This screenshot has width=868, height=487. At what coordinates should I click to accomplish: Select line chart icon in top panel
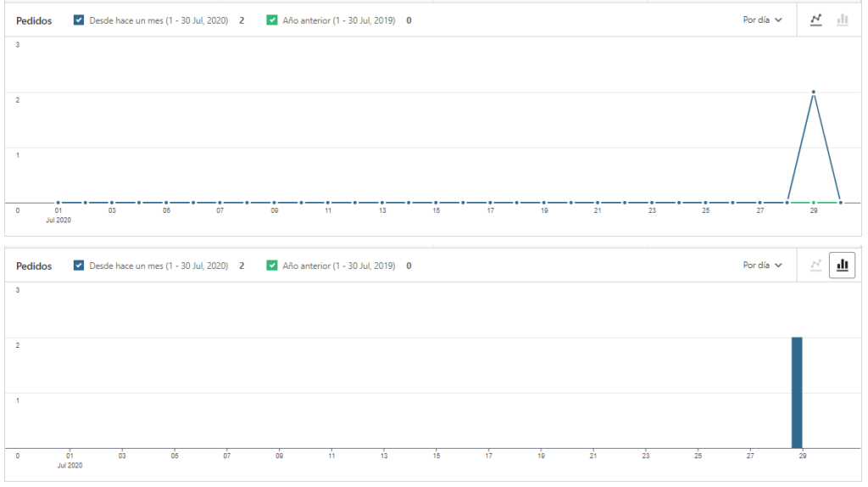816,20
